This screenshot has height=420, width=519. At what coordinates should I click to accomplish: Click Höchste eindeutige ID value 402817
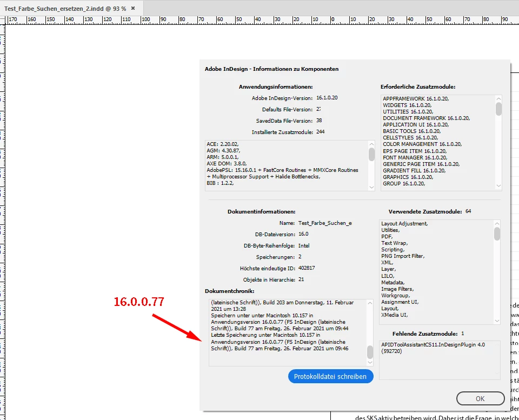pos(307,268)
